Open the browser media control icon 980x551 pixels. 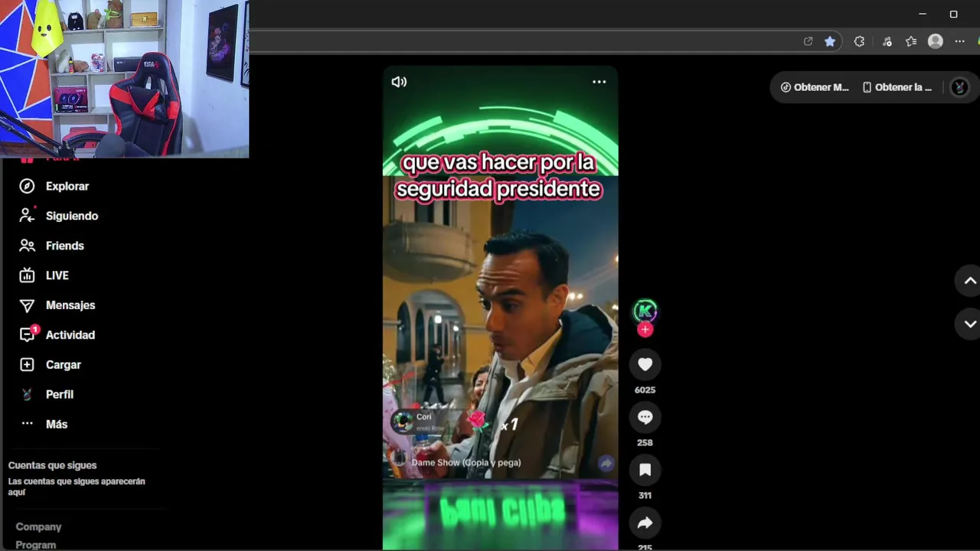click(x=887, y=41)
